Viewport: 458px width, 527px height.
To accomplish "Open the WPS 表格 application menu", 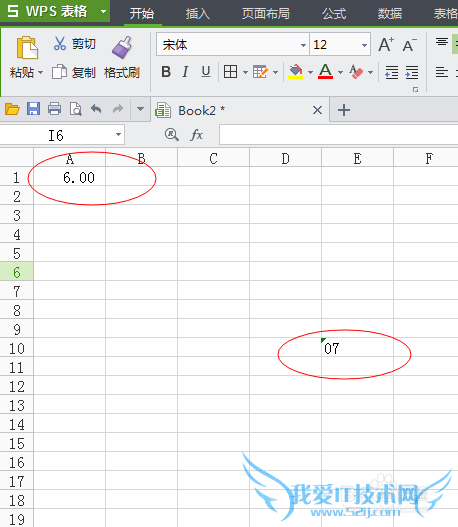I will pyautogui.click(x=55, y=11).
